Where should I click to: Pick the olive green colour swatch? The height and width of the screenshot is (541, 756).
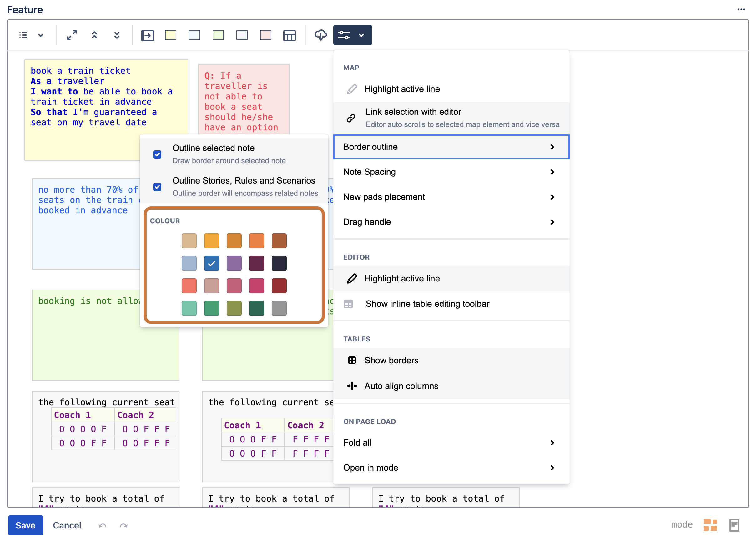coord(234,308)
